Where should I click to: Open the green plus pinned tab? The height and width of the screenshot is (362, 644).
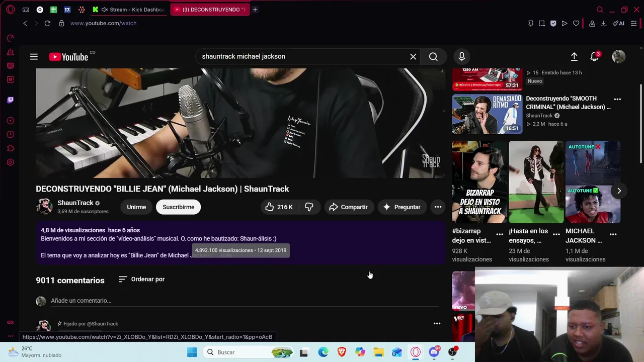point(53,10)
